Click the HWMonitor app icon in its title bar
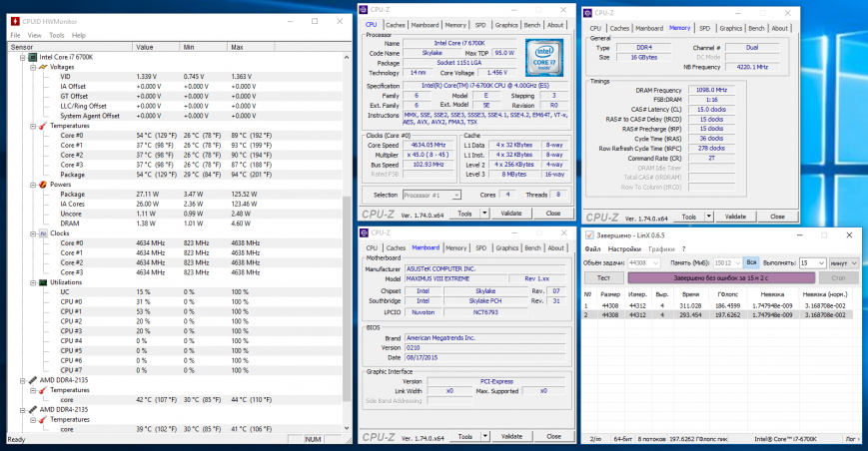The height and width of the screenshot is (451, 868). point(16,22)
